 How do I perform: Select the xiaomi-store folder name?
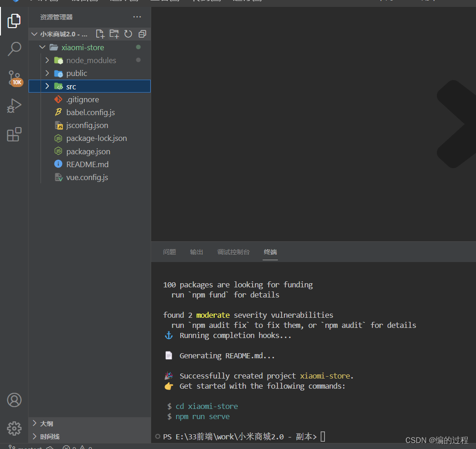point(82,47)
